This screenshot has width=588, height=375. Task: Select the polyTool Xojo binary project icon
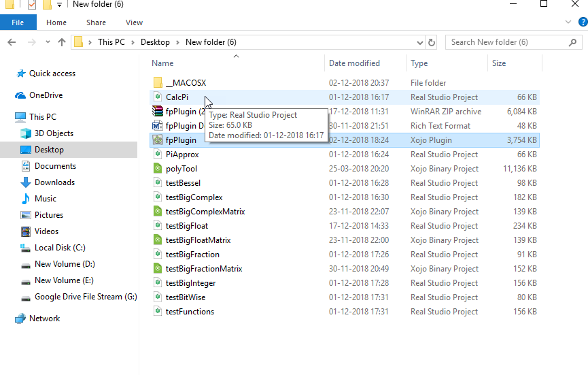click(158, 169)
